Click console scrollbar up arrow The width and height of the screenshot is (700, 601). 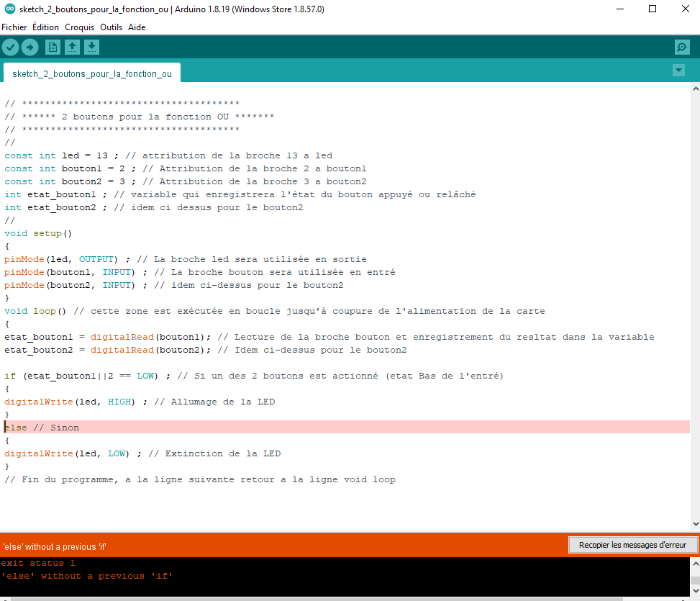point(695,563)
